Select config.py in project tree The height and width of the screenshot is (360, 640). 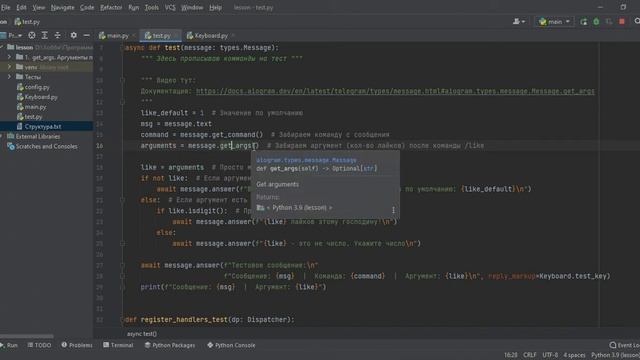pyautogui.click(x=33, y=87)
